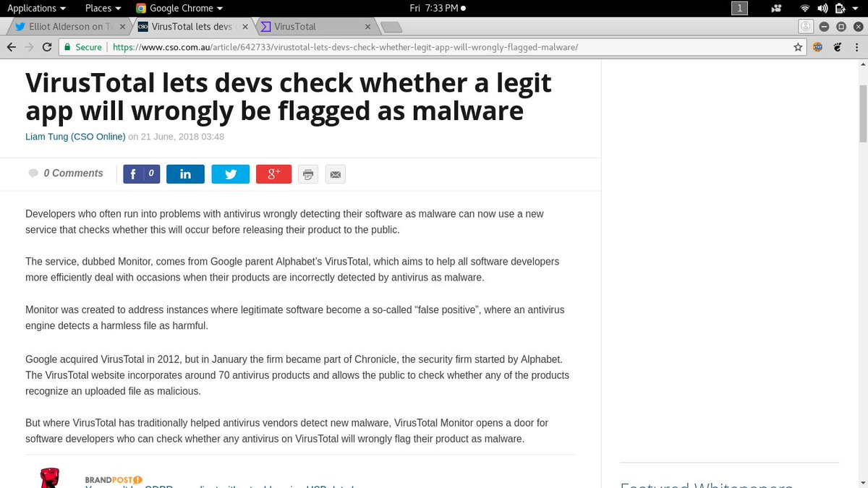
Task: Open the 0 Comments link
Action: (73, 174)
